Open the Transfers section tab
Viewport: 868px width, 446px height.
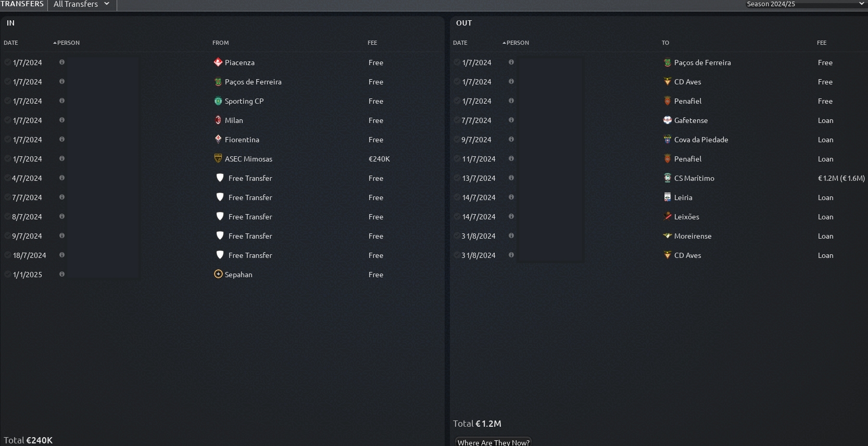(x=22, y=4)
